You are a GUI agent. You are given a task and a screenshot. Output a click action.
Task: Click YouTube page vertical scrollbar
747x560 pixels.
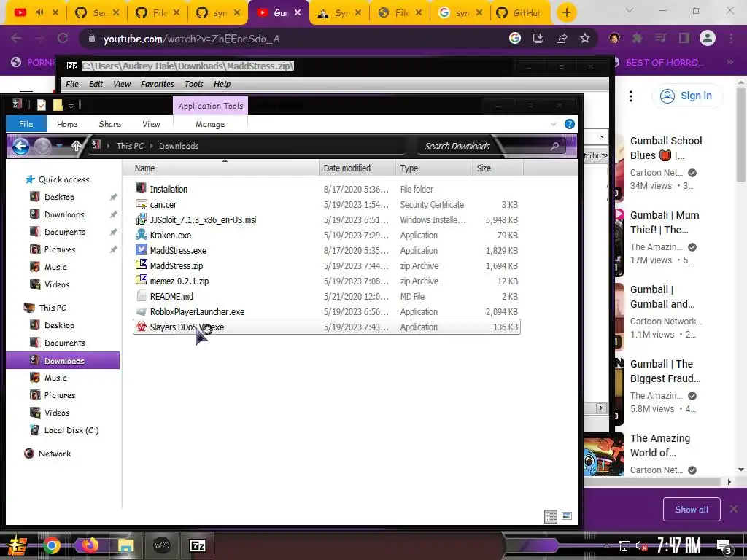pyautogui.click(x=741, y=133)
